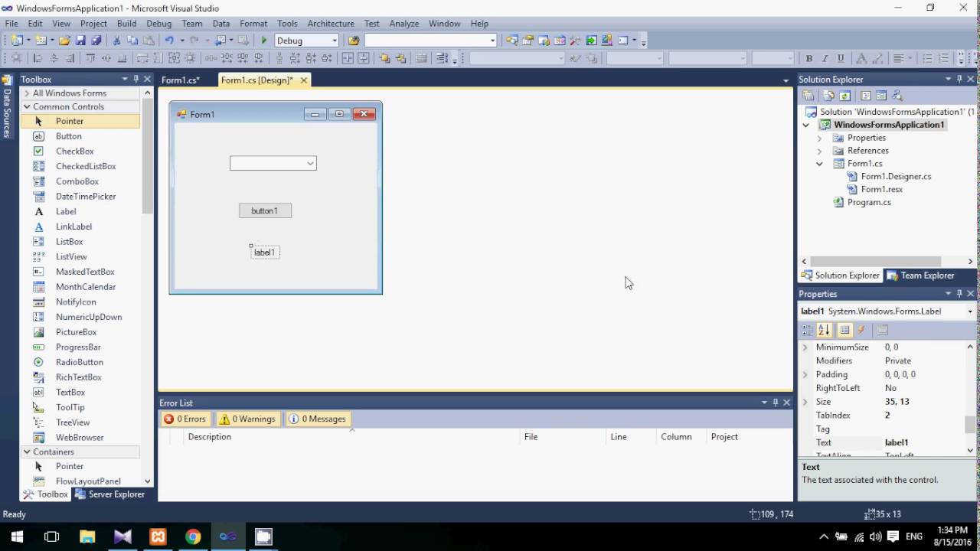
Task: Click button1 on the form designer
Action: (265, 210)
